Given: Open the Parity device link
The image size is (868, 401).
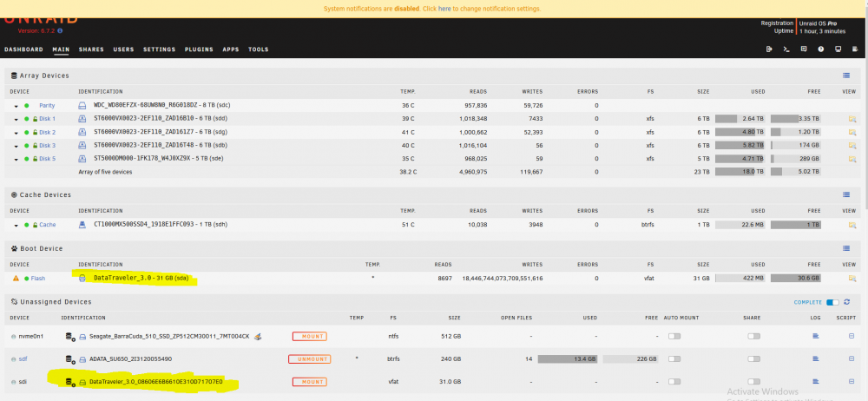Looking at the screenshot, I should (x=47, y=105).
